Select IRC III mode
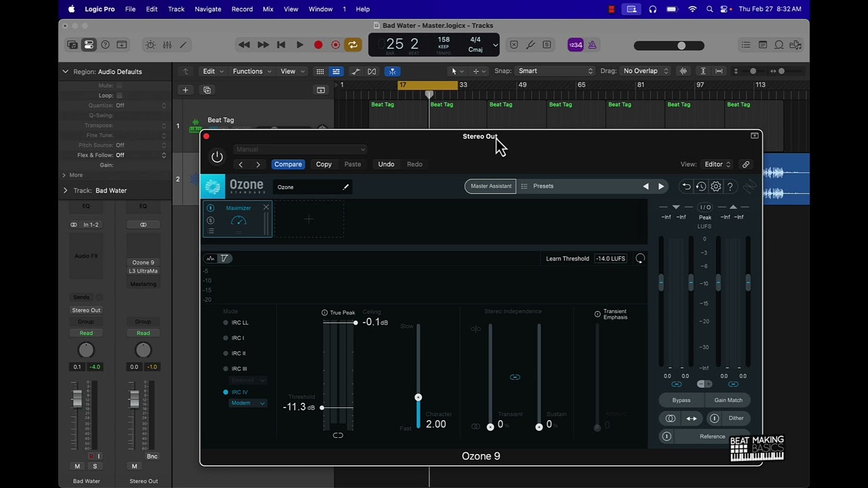Image resolution: width=868 pixels, height=488 pixels. 226,369
